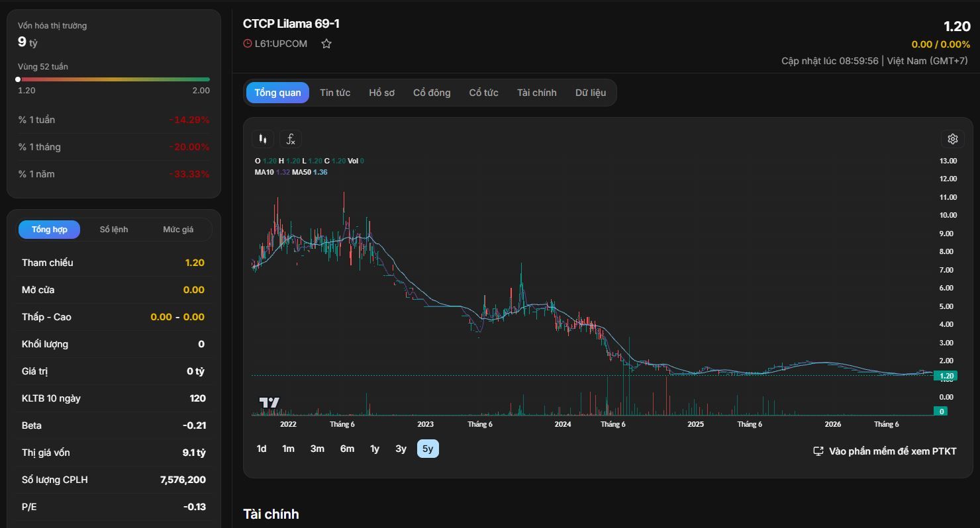Click the KLTB 10 ngày value 120

[x=197, y=398]
